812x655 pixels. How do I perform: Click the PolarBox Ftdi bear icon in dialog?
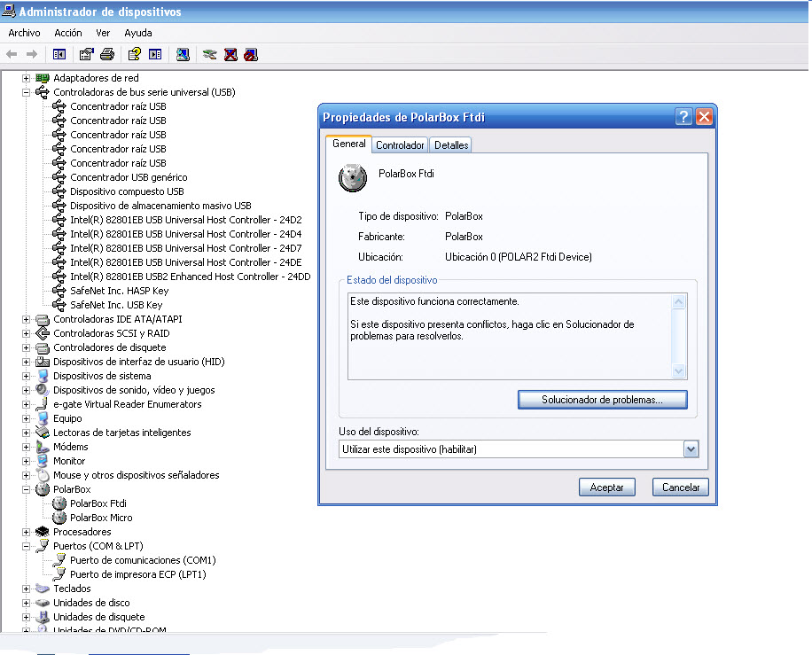(x=353, y=177)
